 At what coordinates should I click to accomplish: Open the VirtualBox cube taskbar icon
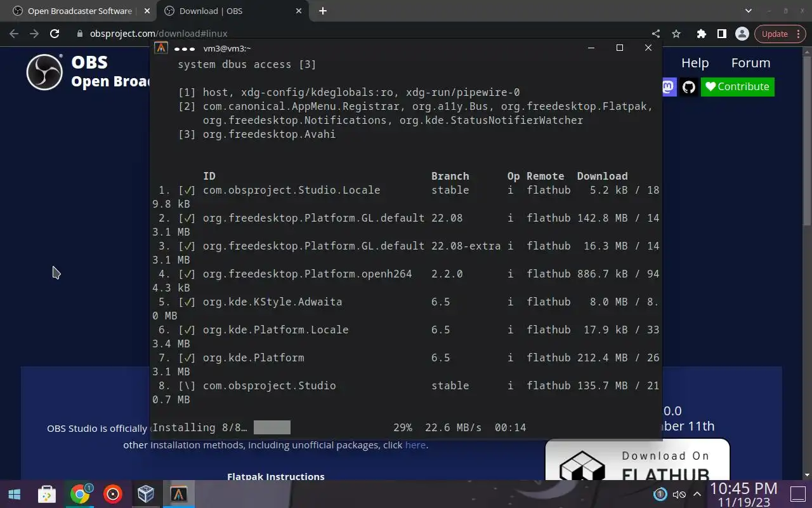(146, 494)
